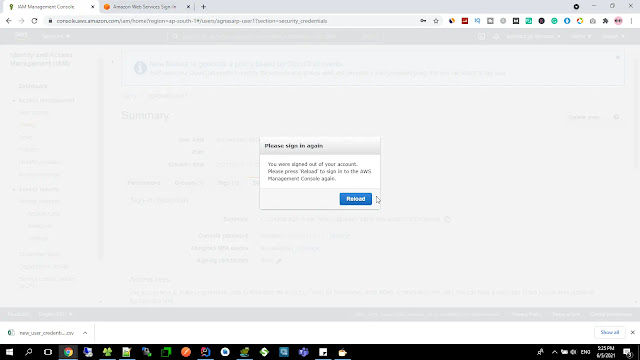Click the red square extension icon
Screen dimensions: 640x360
point(464,21)
